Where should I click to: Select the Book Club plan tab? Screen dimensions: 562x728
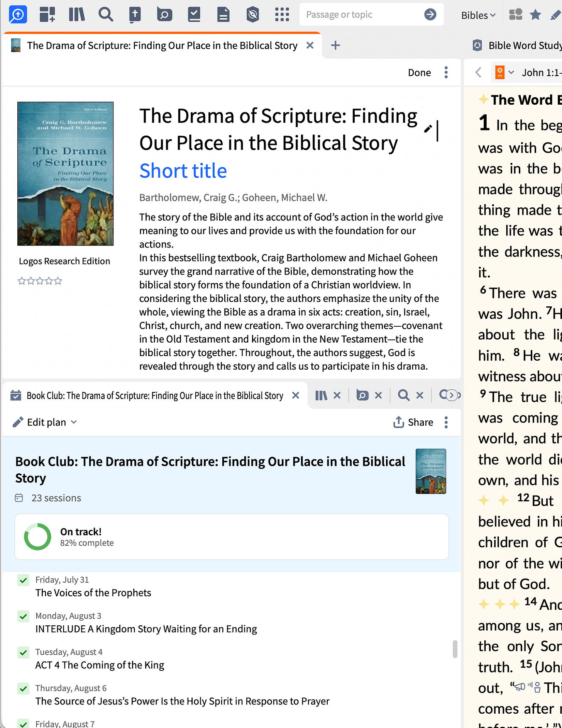click(x=154, y=395)
